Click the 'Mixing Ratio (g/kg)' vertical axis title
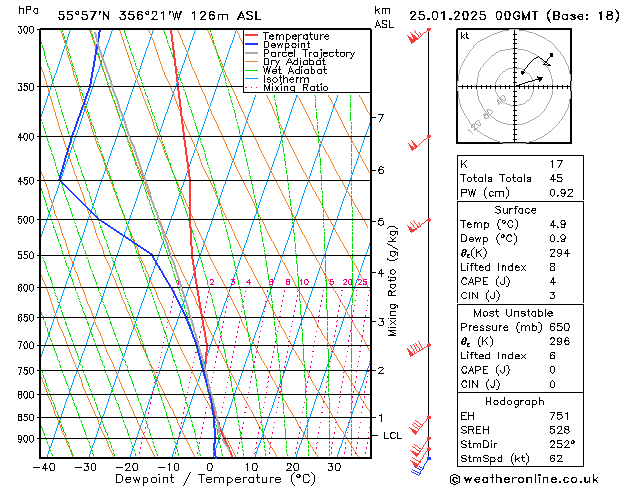629x486 pixels. [x=392, y=281]
